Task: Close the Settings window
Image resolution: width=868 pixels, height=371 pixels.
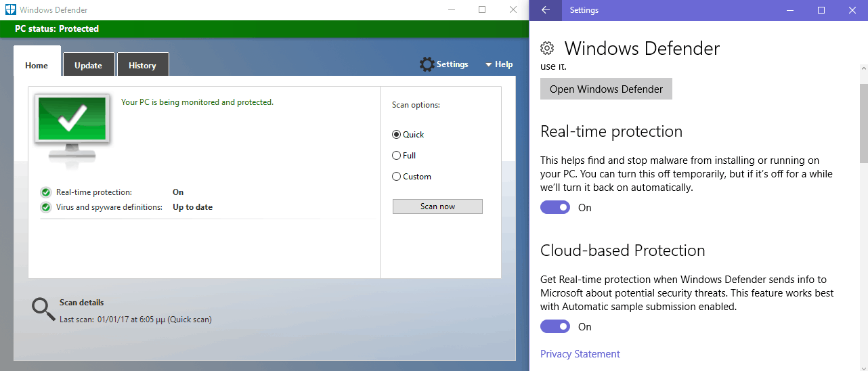Action: [852, 10]
